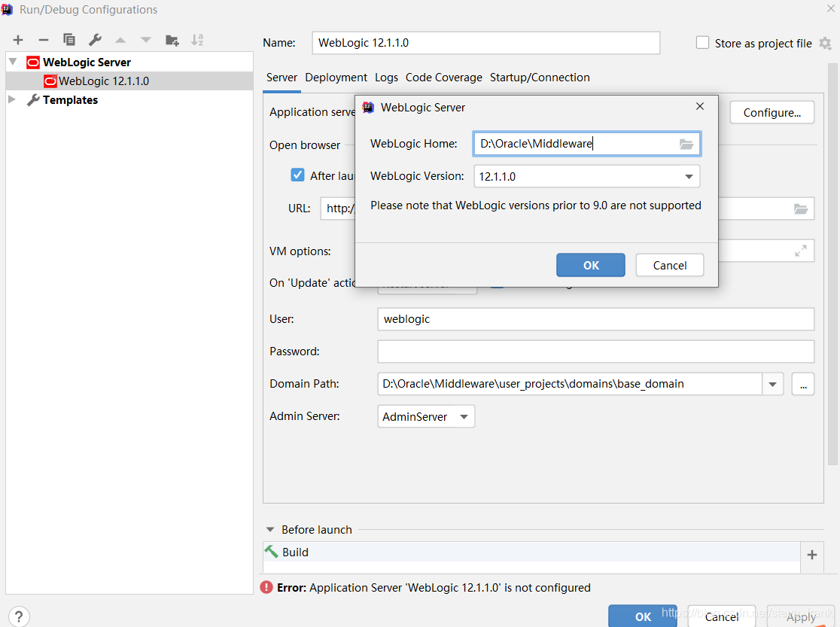Click the Password input field

pos(595,352)
